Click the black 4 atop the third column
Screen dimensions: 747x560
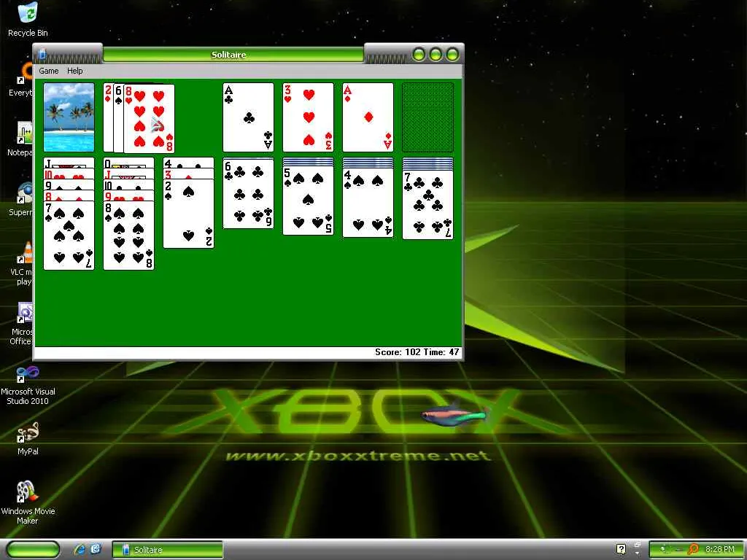pyautogui.click(x=189, y=163)
